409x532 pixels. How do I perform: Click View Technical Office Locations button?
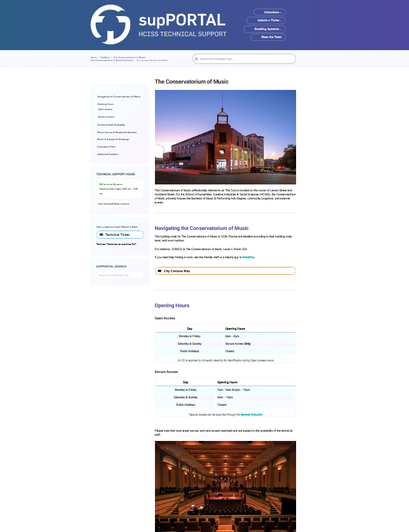tap(113, 203)
